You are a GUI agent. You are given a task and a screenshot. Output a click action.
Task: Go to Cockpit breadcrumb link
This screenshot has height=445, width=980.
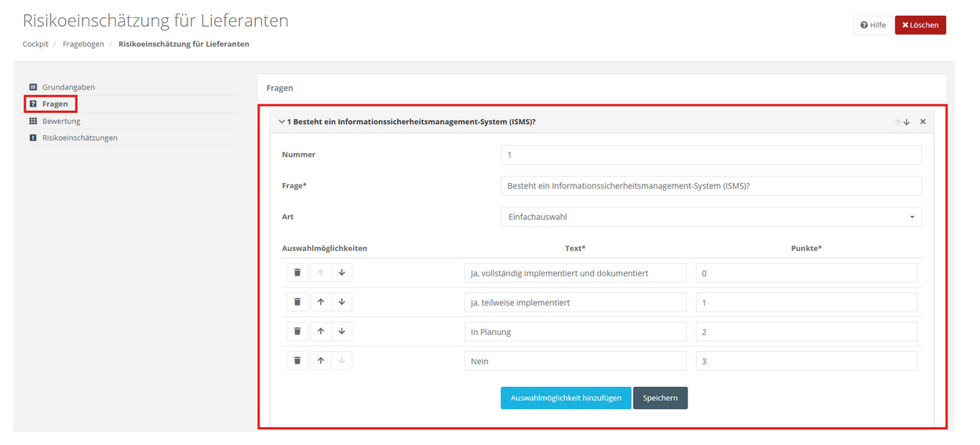[36, 44]
